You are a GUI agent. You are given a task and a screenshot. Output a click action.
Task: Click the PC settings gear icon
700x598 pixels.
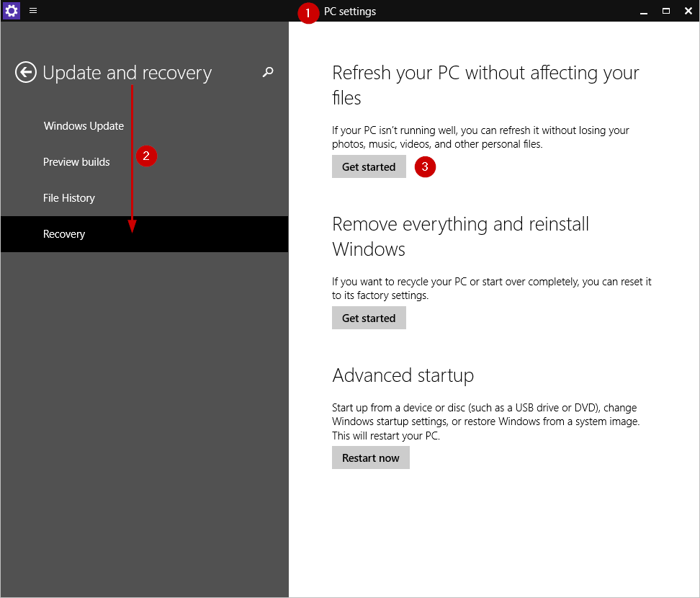[11, 10]
